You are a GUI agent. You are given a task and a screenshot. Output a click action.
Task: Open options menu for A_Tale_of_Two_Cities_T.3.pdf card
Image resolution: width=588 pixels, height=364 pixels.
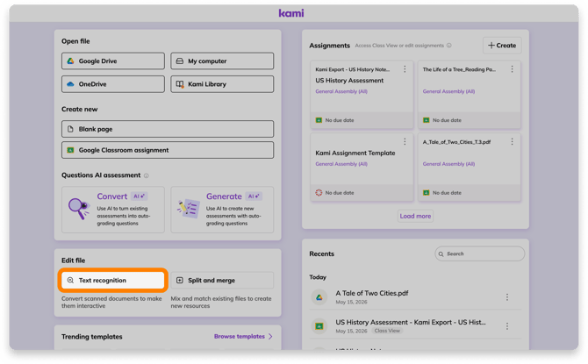coord(512,141)
